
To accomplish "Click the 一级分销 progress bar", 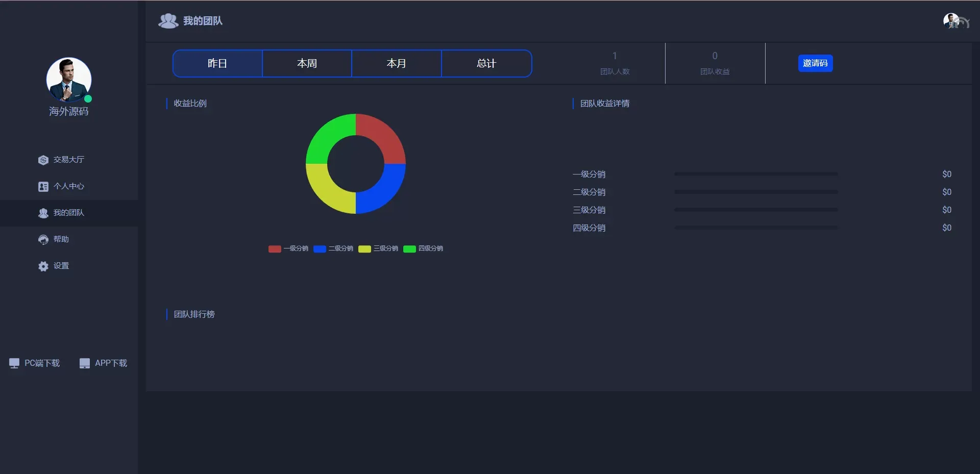I will click(x=755, y=174).
